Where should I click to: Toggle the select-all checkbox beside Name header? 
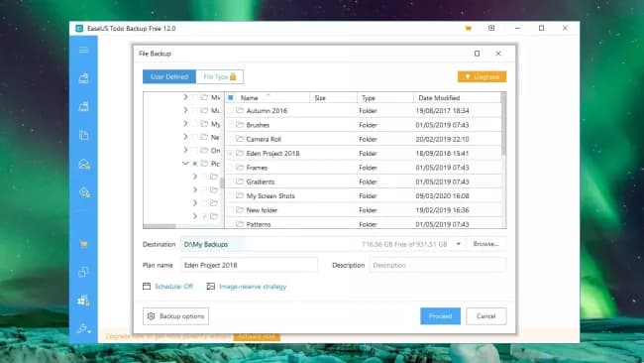click(231, 98)
